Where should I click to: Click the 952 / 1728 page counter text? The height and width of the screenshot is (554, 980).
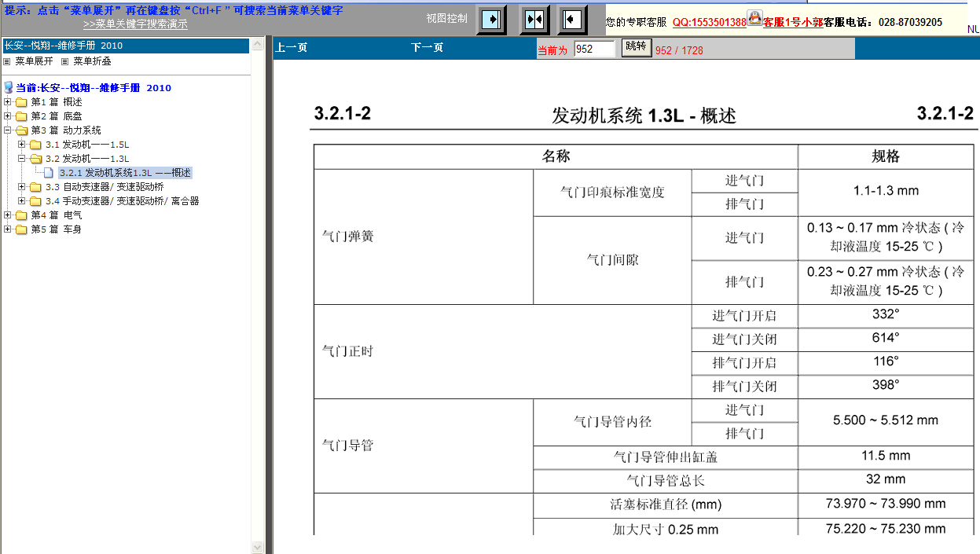pyautogui.click(x=679, y=50)
